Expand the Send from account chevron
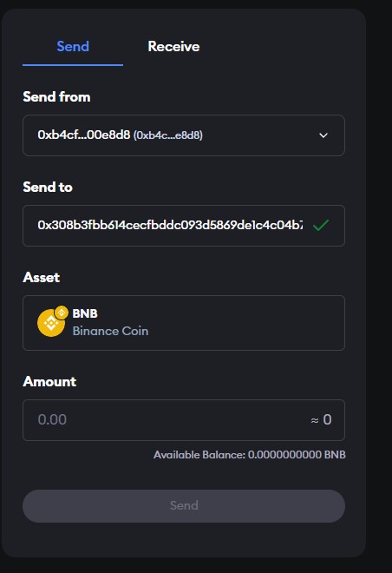The width and height of the screenshot is (392, 573). 323,135
